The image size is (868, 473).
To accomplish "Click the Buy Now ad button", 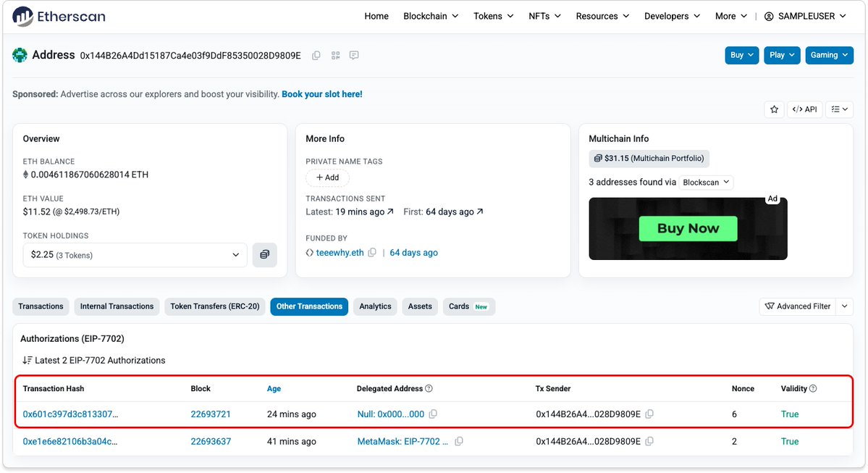I will [688, 228].
